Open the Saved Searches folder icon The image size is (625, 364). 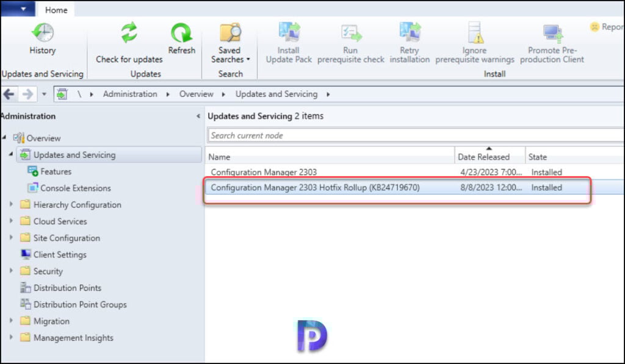click(230, 33)
